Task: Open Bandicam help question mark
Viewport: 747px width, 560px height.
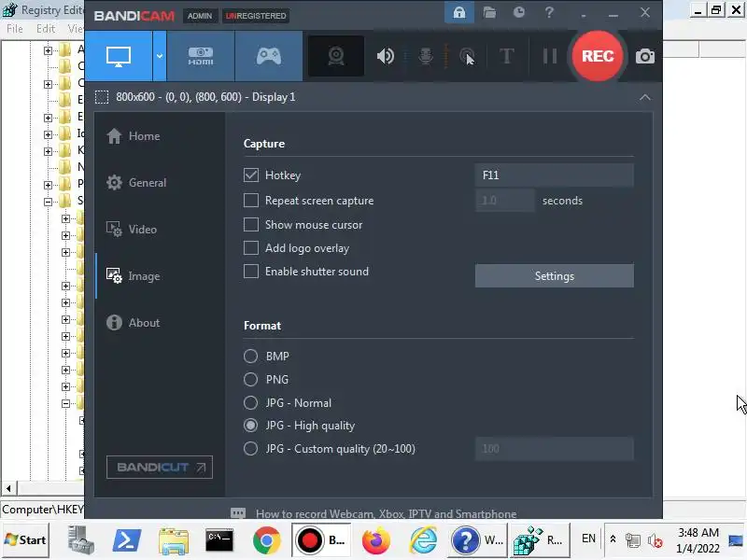Action: point(549,12)
